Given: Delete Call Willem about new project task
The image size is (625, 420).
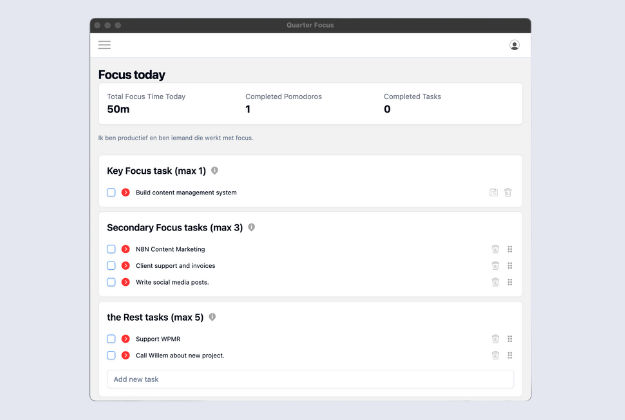Looking at the screenshot, I should point(495,355).
